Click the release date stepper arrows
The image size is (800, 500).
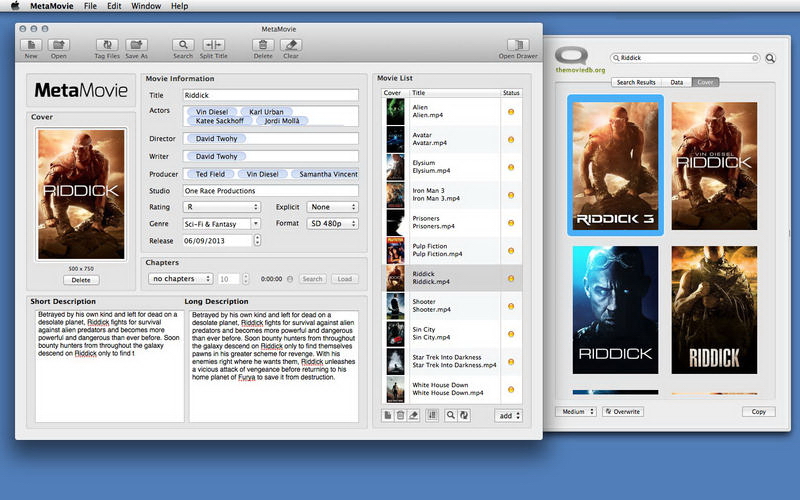pos(257,240)
